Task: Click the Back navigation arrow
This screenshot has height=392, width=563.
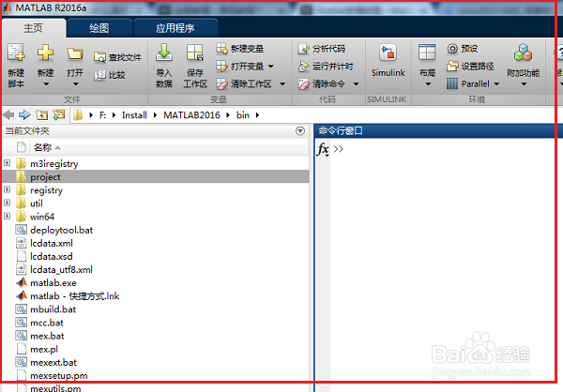Action: point(8,114)
